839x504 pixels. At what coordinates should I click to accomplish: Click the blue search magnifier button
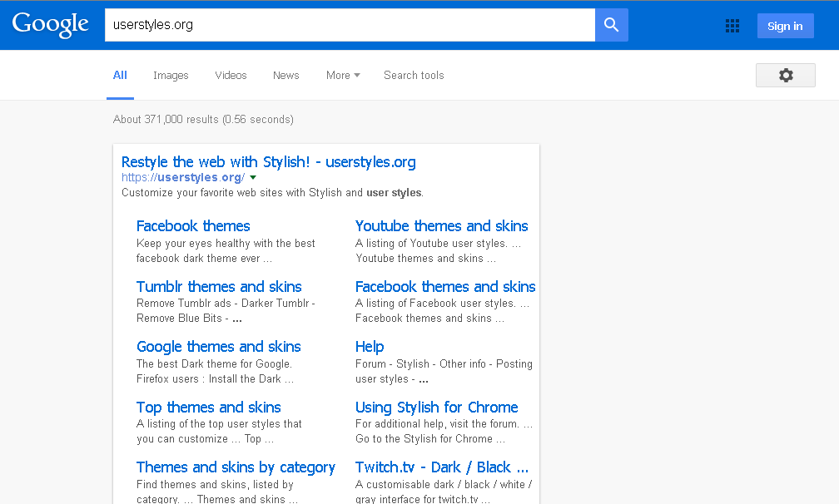pyautogui.click(x=612, y=25)
